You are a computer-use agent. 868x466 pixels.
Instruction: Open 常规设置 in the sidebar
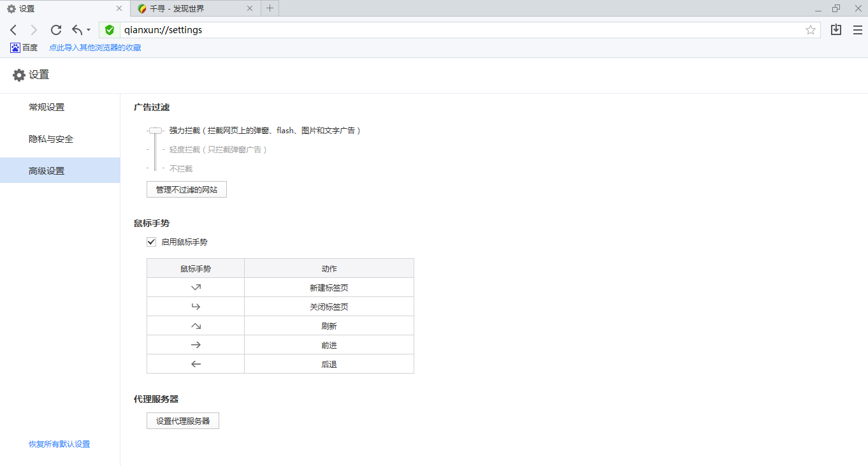tap(60, 107)
